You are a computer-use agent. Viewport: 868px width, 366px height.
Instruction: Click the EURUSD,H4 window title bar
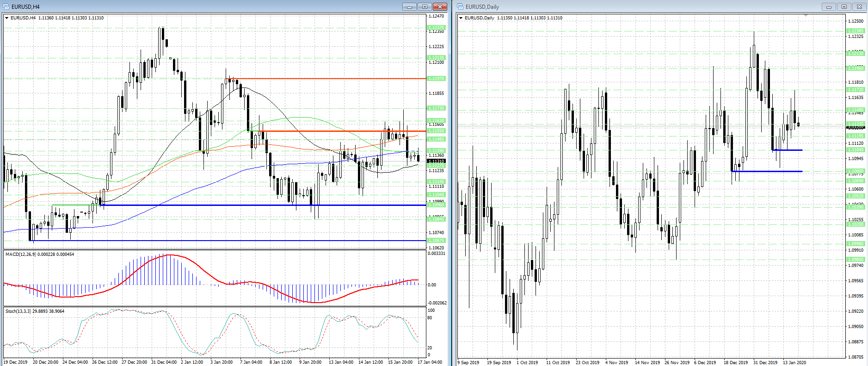click(185, 6)
